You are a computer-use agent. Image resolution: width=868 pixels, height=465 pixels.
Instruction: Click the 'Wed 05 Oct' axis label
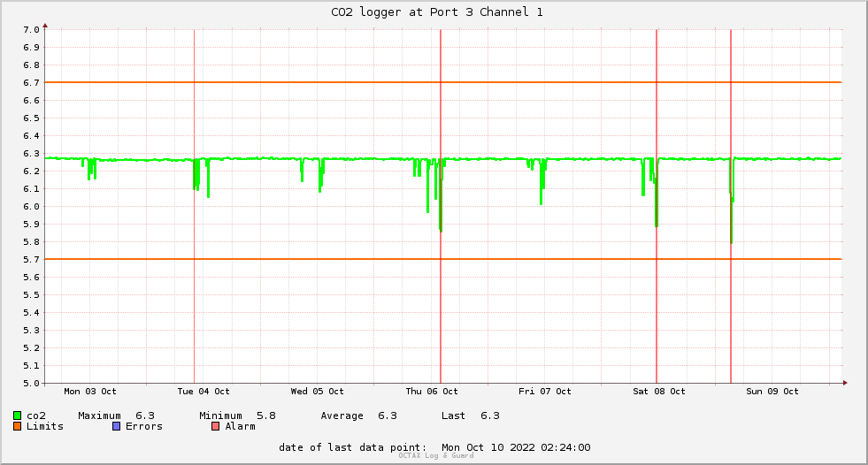point(317,392)
